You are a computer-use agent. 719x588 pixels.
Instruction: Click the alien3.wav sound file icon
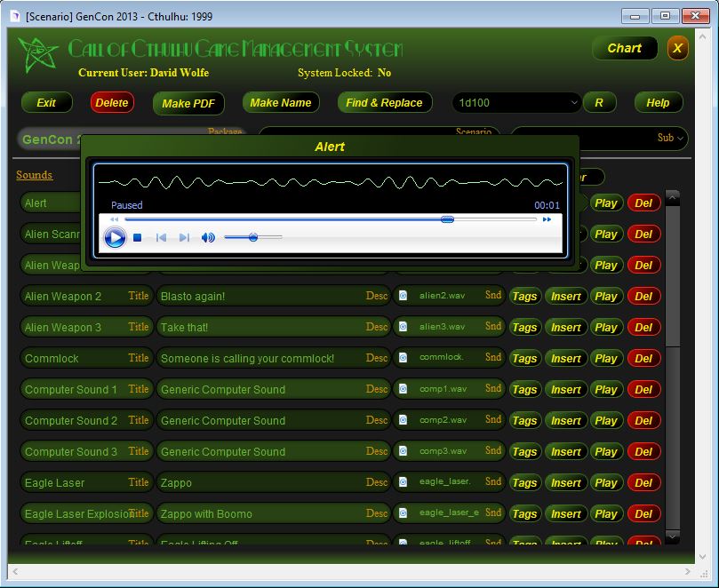(403, 327)
